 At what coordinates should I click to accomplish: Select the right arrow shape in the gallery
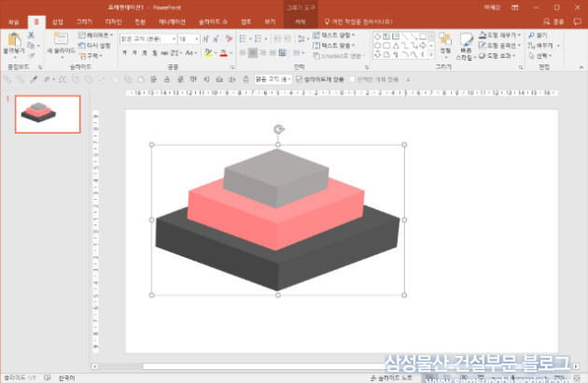click(x=423, y=46)
